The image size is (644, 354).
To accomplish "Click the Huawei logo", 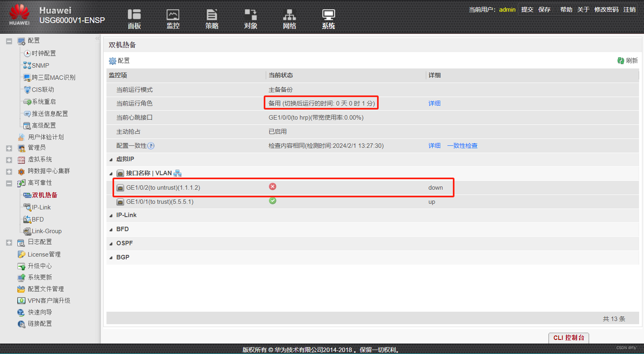I will click(x=19, y=14).
